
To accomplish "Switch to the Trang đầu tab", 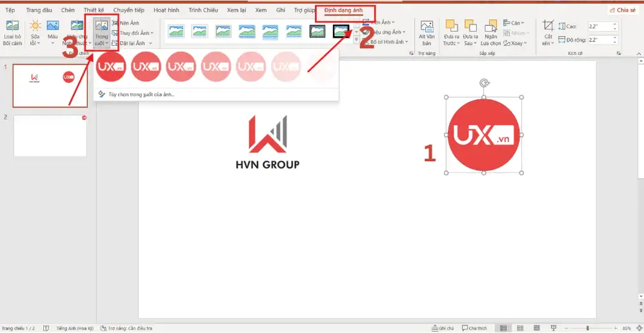I will (39, 10).
